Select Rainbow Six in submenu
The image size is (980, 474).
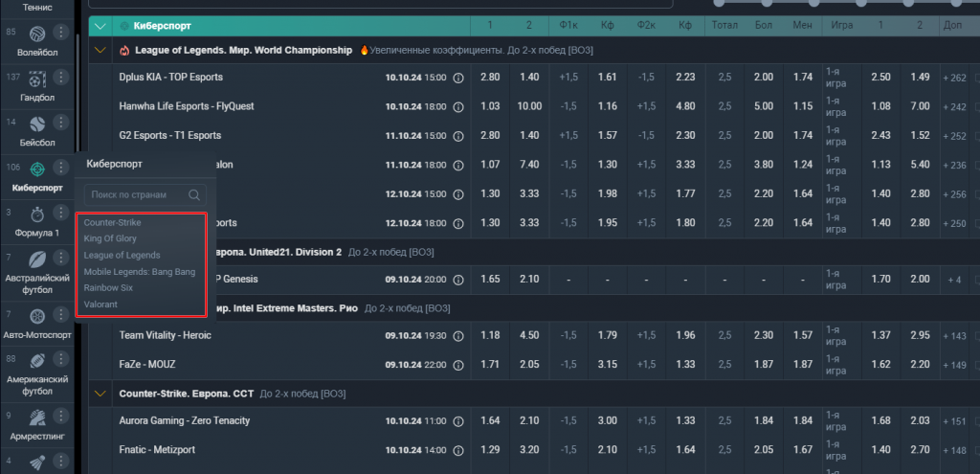pyautogui.click(x=108, y=288)
